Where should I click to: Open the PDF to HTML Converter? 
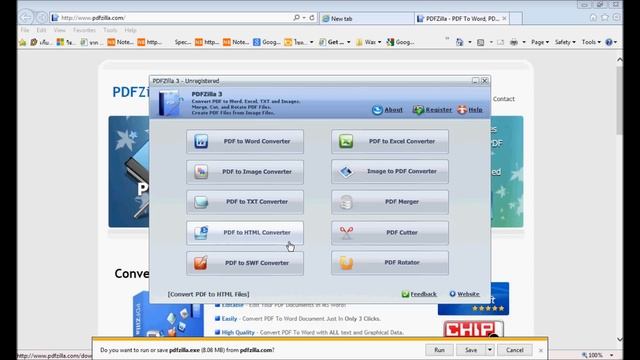(245, 233)
